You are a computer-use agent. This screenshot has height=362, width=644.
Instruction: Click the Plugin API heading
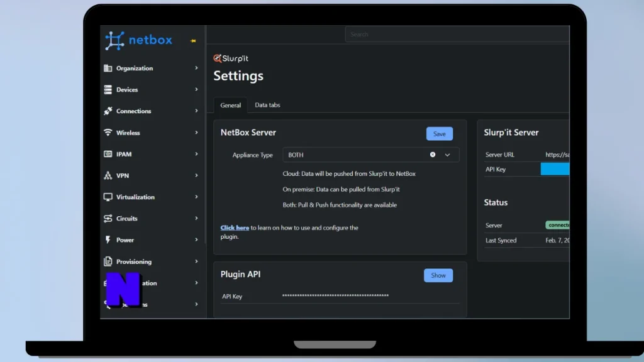[240, 274]
